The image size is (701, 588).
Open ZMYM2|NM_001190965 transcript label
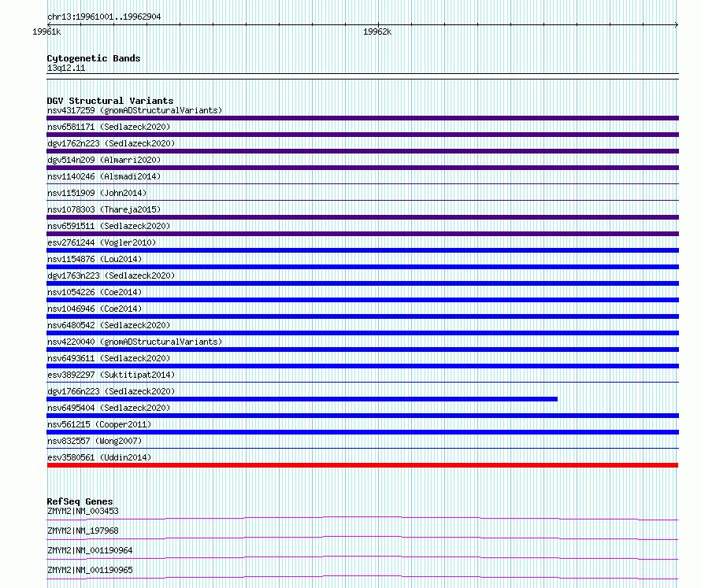click(x=90, y=570)
